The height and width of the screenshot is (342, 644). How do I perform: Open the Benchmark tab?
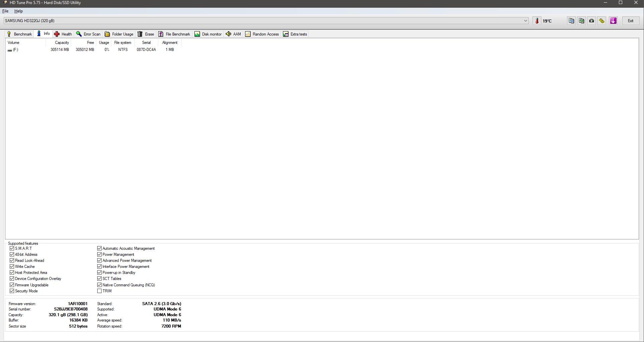click(x=19, y=34)
